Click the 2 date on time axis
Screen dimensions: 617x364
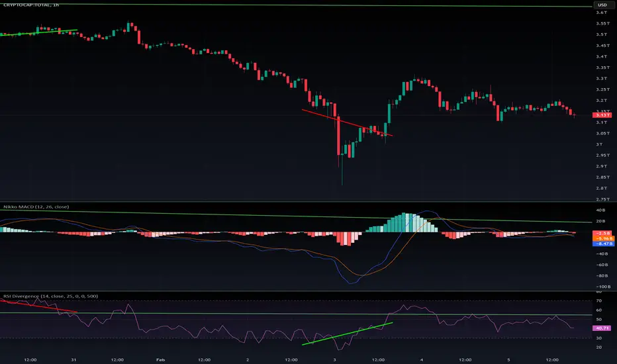pos(248,359)
